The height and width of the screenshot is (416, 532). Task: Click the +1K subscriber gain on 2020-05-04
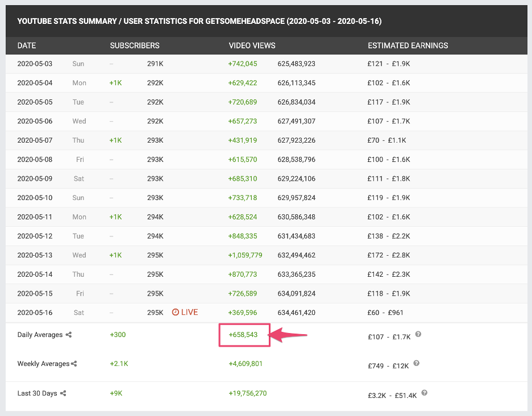(x=116, y=83)
